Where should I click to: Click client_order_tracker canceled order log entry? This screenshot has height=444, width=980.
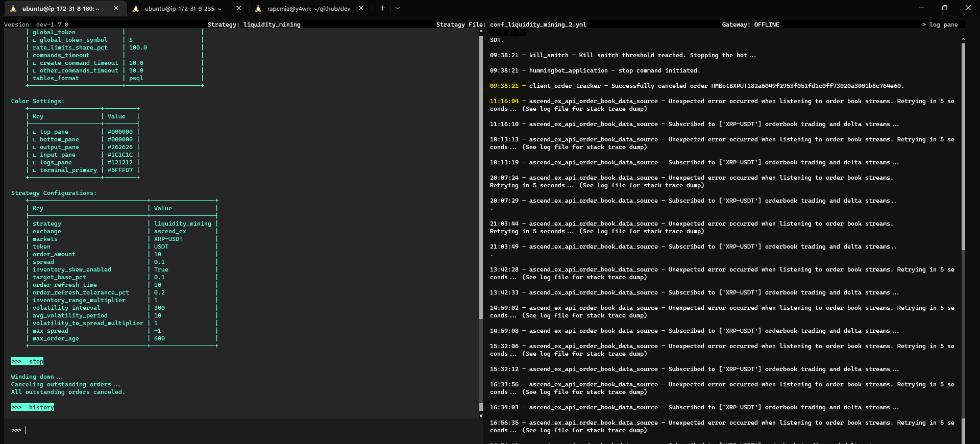click(x=697, y=86)
